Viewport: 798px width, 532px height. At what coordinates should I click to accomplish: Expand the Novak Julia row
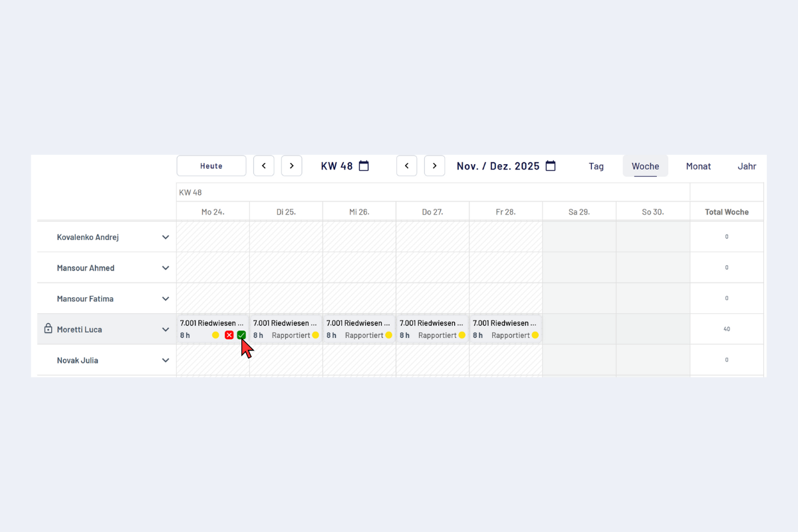(x=166, y=360)
